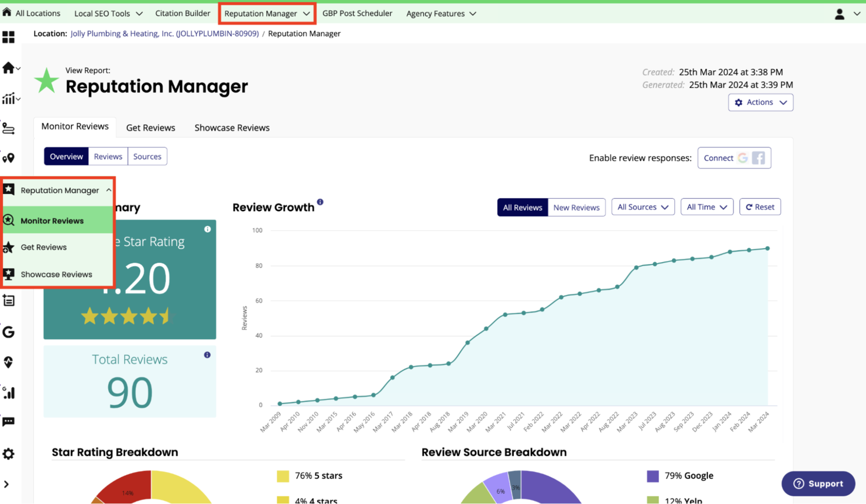Open the Reputation Manager top menu dropdown

267,13
